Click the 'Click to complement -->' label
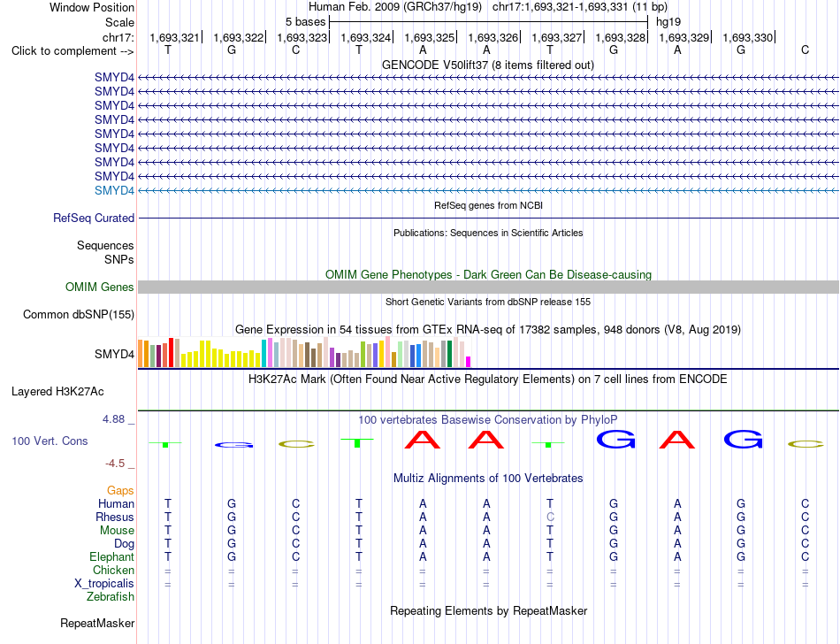This screenshot has height=644, width=840. (x=73, y=51)
